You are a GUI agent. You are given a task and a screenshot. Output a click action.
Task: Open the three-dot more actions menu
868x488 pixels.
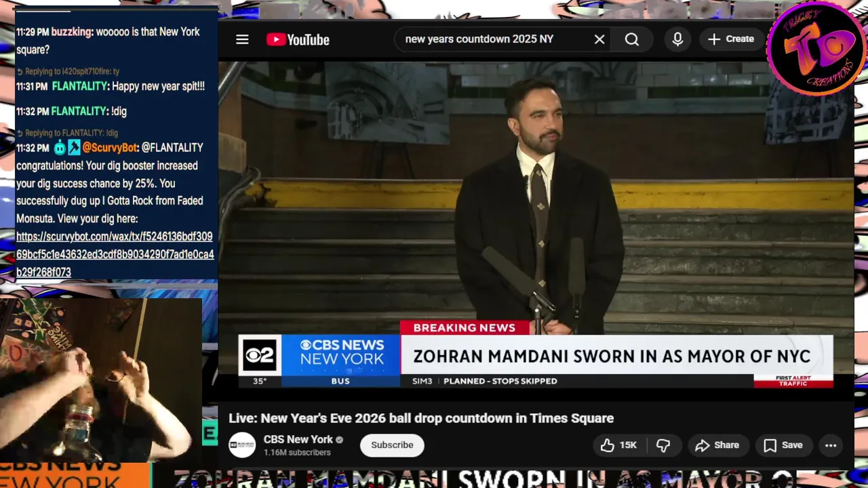point(831,445)
